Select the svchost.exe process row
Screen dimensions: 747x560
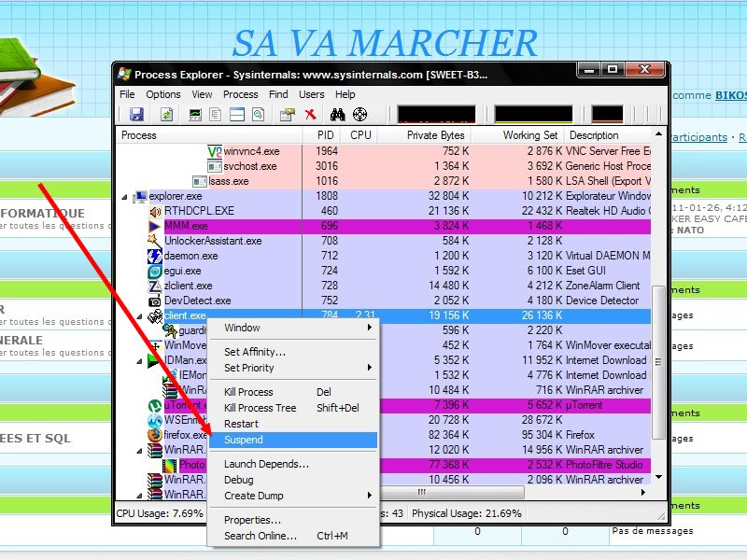point(384,166)
